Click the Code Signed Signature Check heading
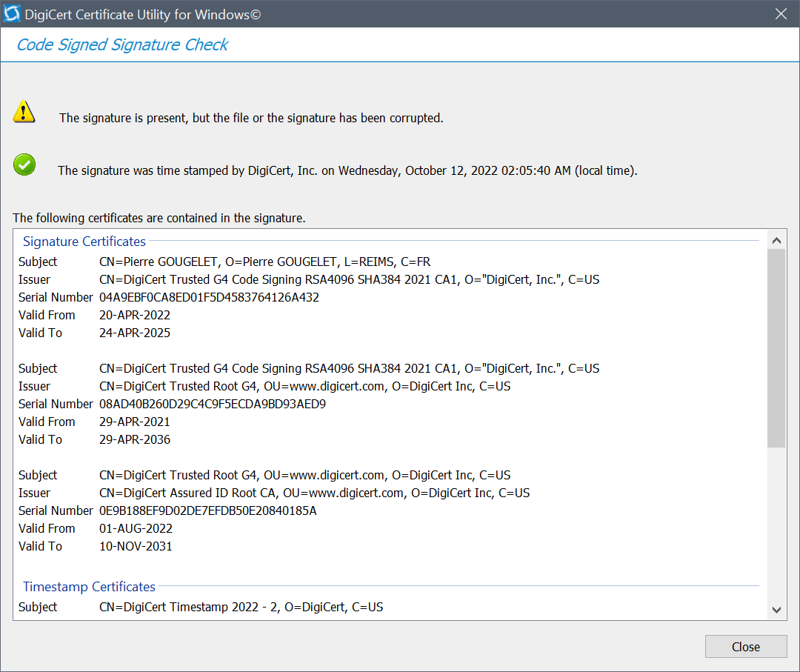This screenshot has height=672, width=800. [x=122, y=44]
